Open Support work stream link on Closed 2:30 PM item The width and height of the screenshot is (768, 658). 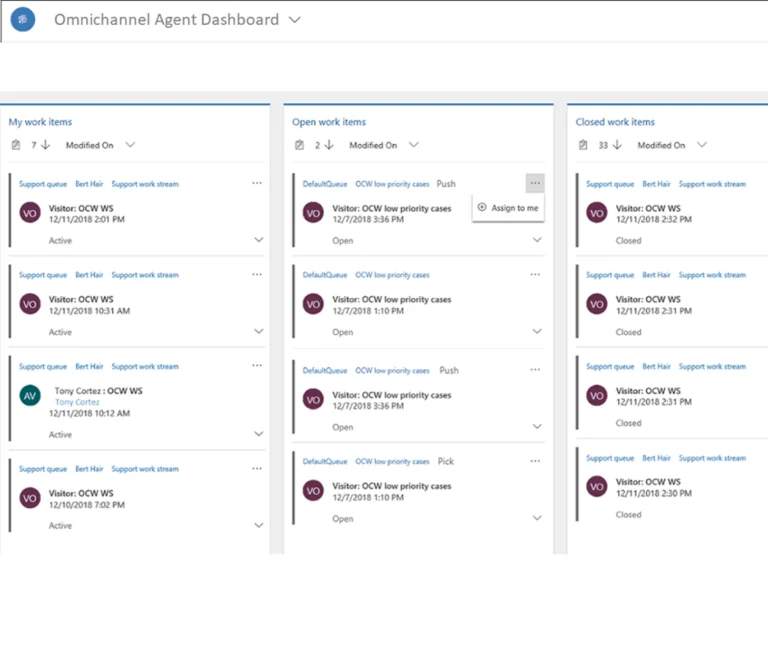pos(712,458)
